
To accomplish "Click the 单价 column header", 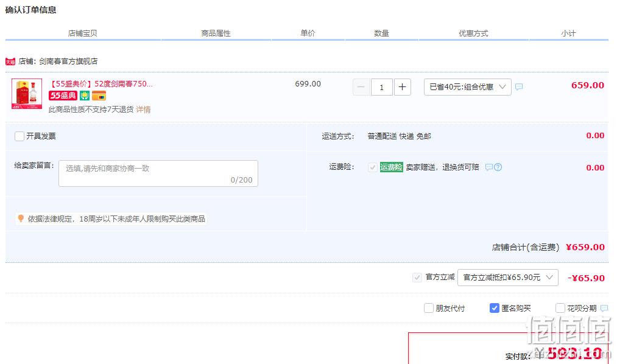I will click(x=308, y=33).
